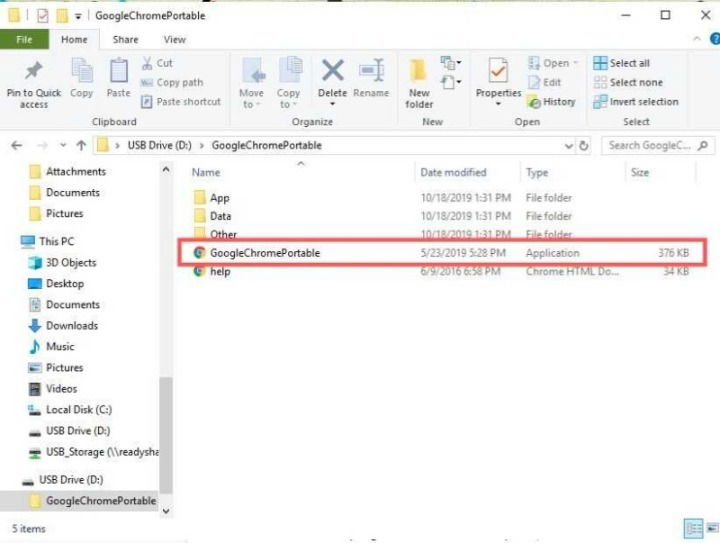Click Copy path in the ribbon
Screen dimensions: 720x543
click(x=172, y=83)
